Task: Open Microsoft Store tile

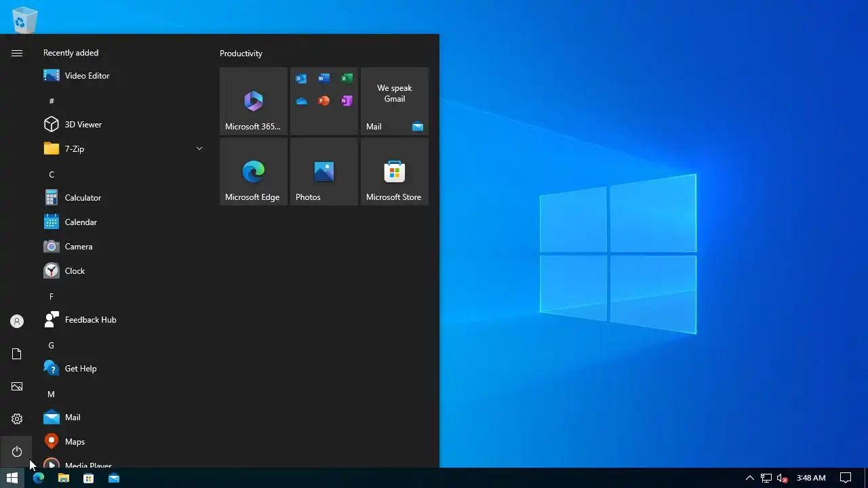Action: point(395,171)
